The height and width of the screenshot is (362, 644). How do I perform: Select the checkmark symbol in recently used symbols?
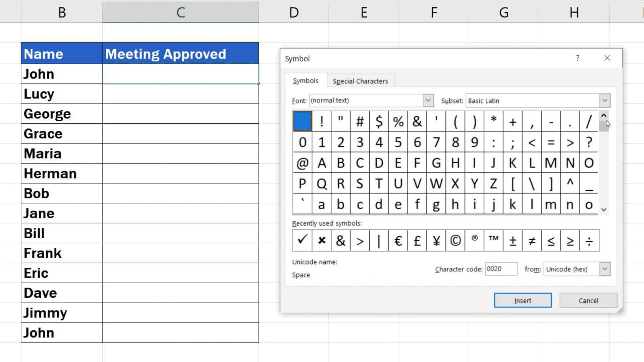pos(302,240)
